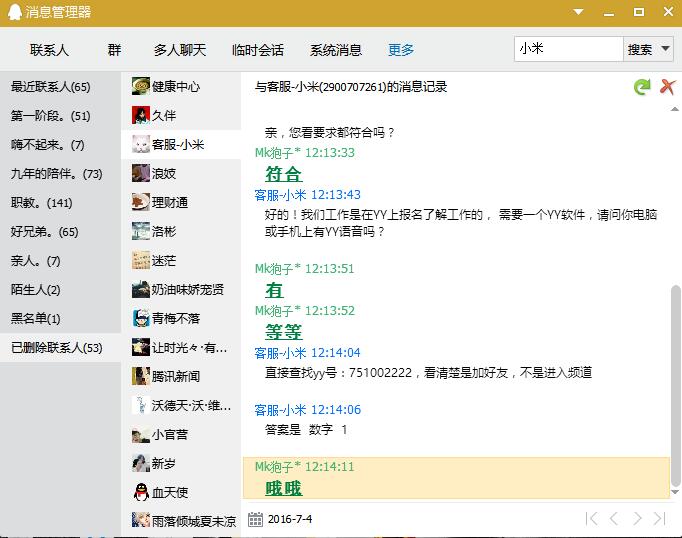This screenshot has width=682, height=538.
Task: Open the 九年的陪伴。(73) group
Action: pos(60,174)
